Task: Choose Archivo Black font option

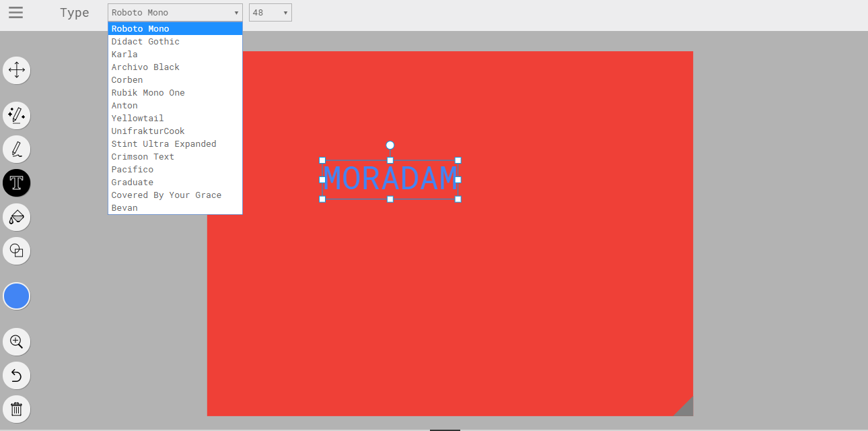Action: point(145,67)
